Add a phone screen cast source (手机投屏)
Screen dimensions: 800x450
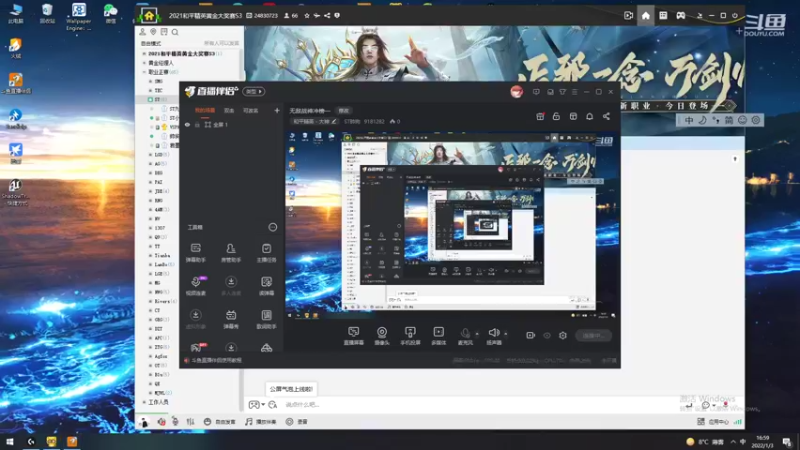point(410,336)
